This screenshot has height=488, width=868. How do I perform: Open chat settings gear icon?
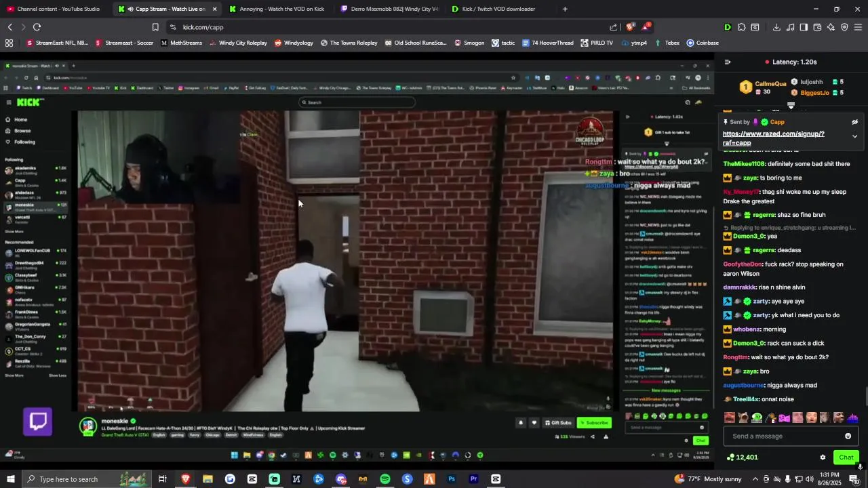pos(823,457)
